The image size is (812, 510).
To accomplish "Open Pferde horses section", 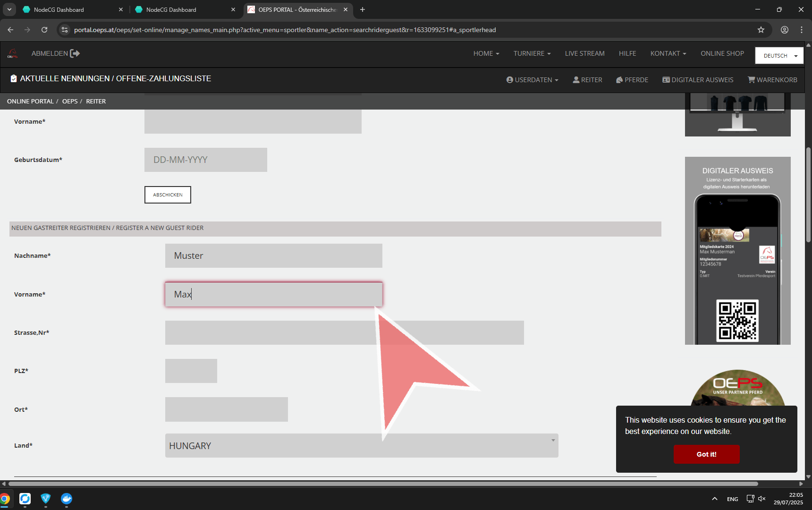I will [632, 80].
